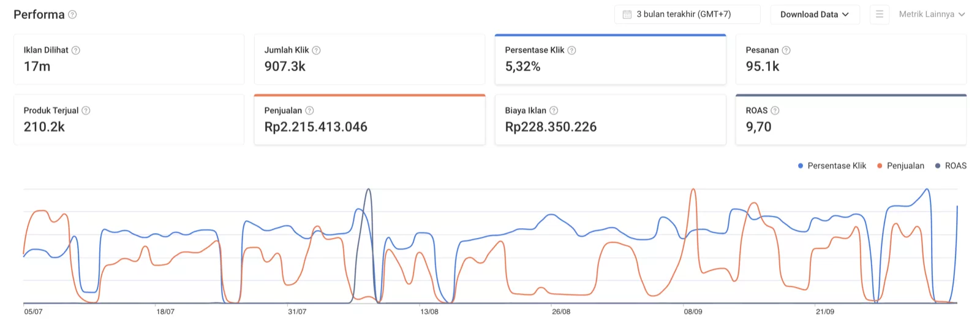Deselect the Penjualan metric card
The width and height of the screenshot is (980, 333).
click(x=369, y=120)
